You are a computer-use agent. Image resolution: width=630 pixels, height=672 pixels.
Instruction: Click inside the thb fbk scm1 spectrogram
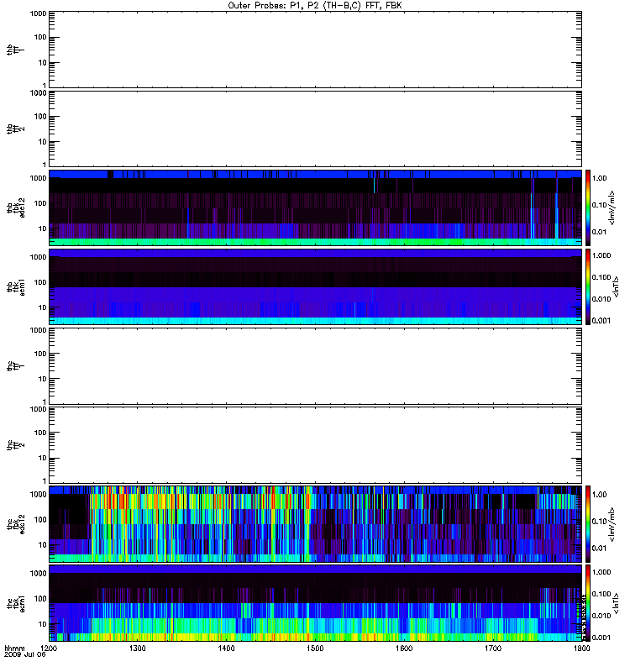coord(315,286)
